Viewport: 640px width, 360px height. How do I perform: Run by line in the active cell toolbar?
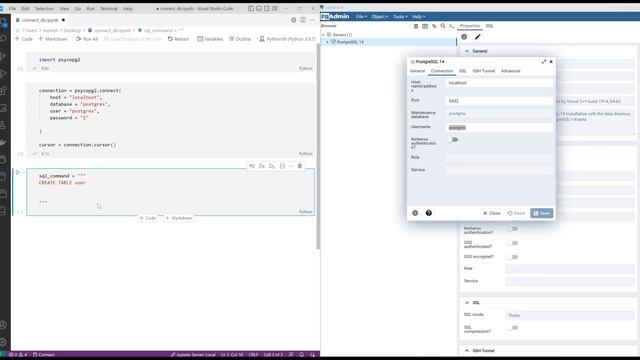point(252,166)
